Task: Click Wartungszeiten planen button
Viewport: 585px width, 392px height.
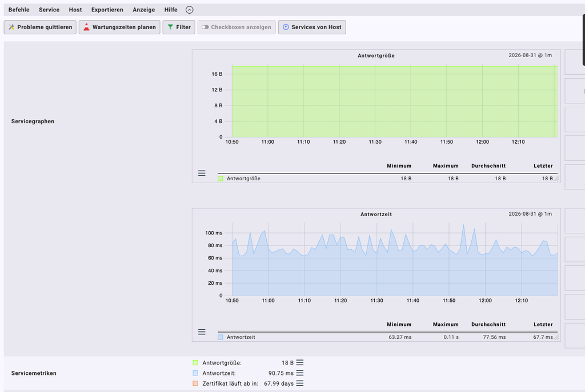Action: (x=119, y=27)
